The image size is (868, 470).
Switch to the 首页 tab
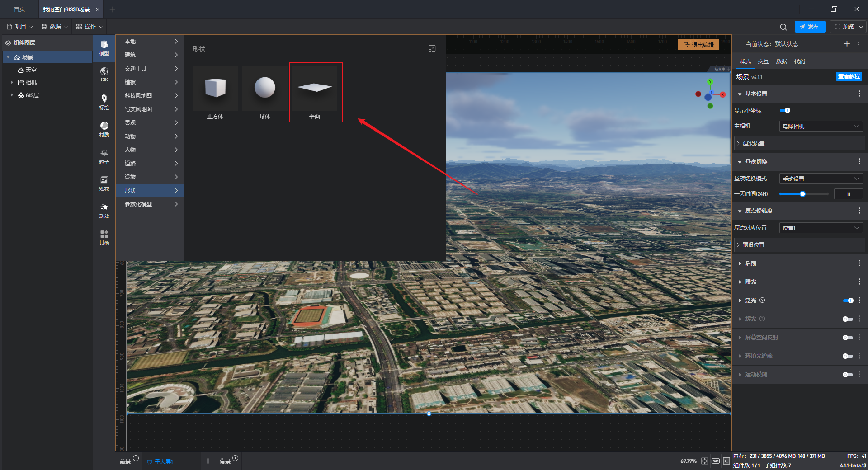pos(19,9)
